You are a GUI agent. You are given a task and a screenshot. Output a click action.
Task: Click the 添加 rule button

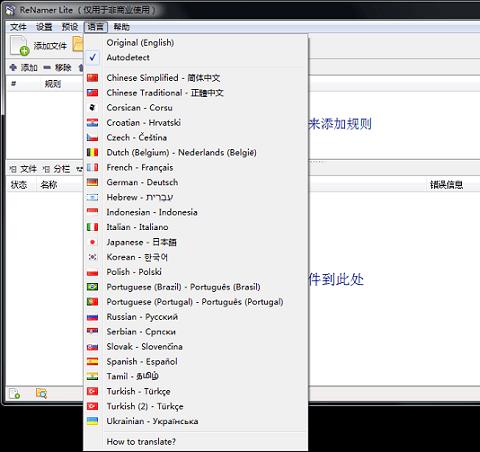coord(23,68)
